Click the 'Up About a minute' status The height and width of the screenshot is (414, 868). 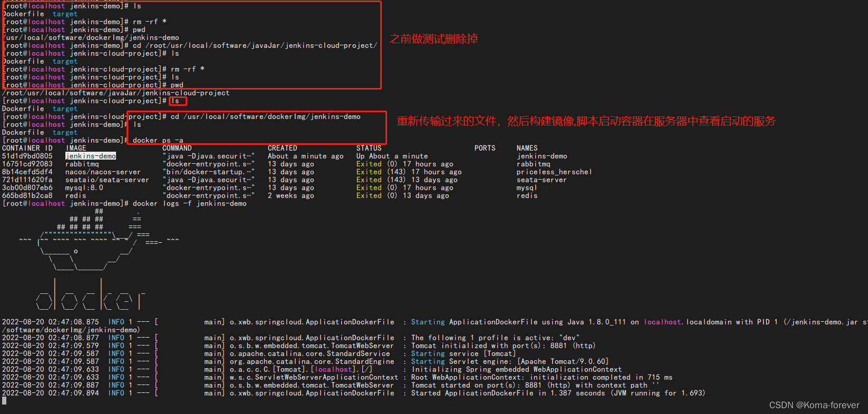[x=392, y=156]
